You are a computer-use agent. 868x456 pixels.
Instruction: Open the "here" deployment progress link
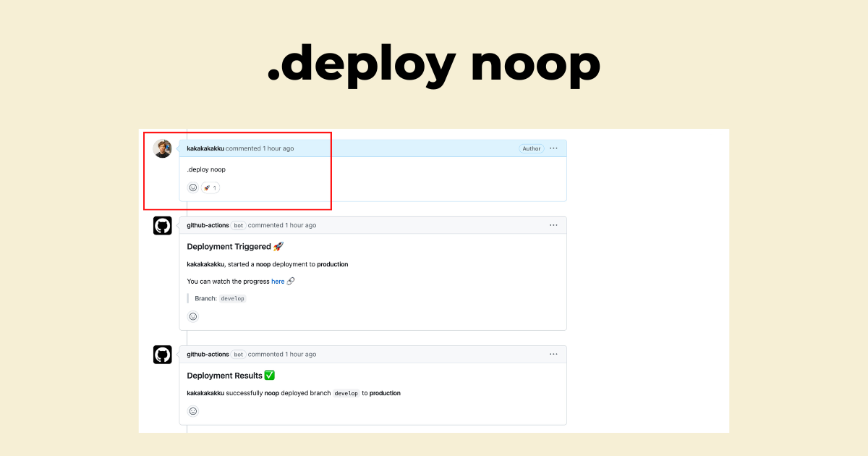pyautogui.click(x=279, y=281)
